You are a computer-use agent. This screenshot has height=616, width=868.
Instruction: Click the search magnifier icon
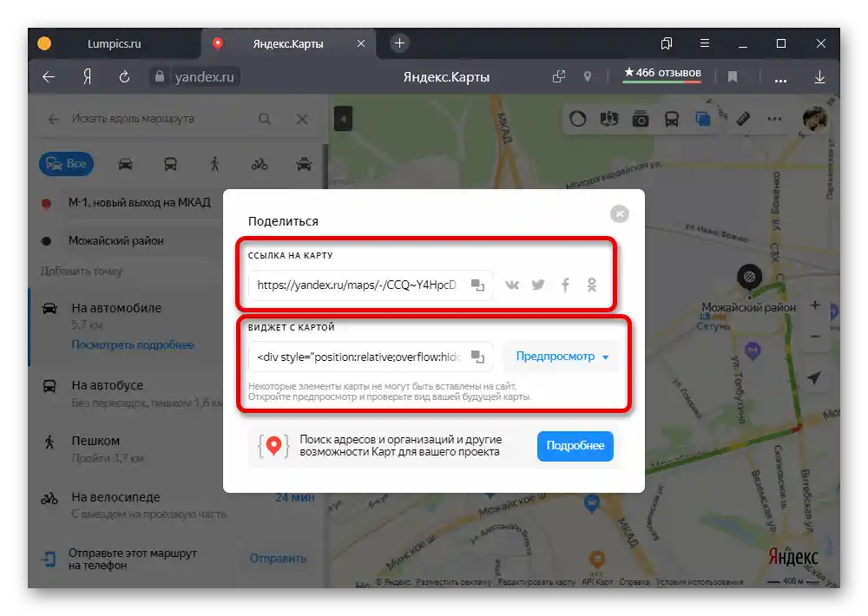point(265,119)
